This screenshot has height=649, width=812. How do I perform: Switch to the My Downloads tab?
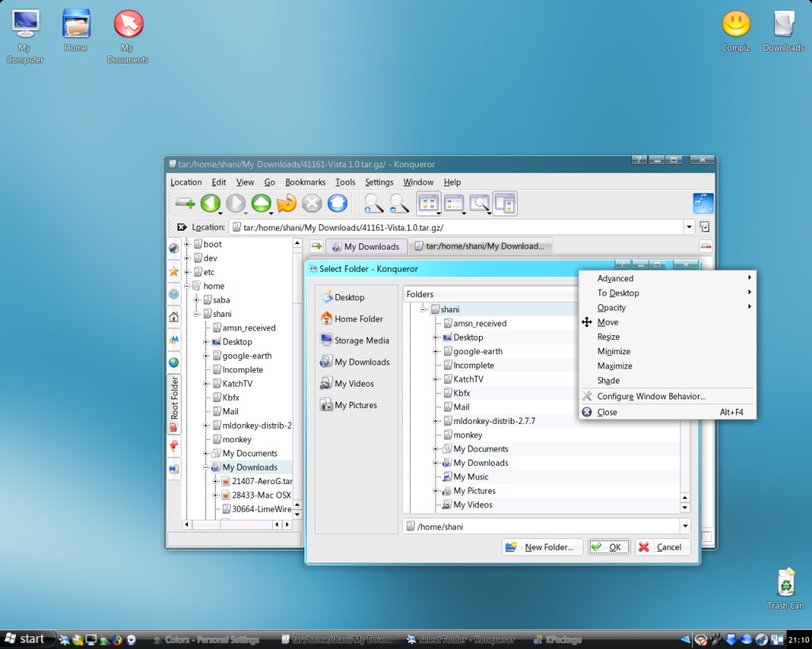[x=366, y=247]
